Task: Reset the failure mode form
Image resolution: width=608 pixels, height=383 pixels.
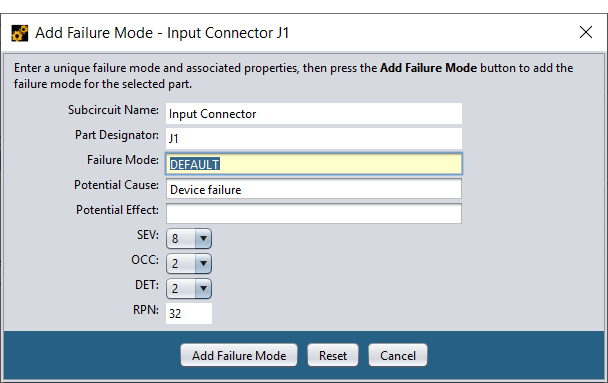Action: pyautogui.click(x=333, y=355)
